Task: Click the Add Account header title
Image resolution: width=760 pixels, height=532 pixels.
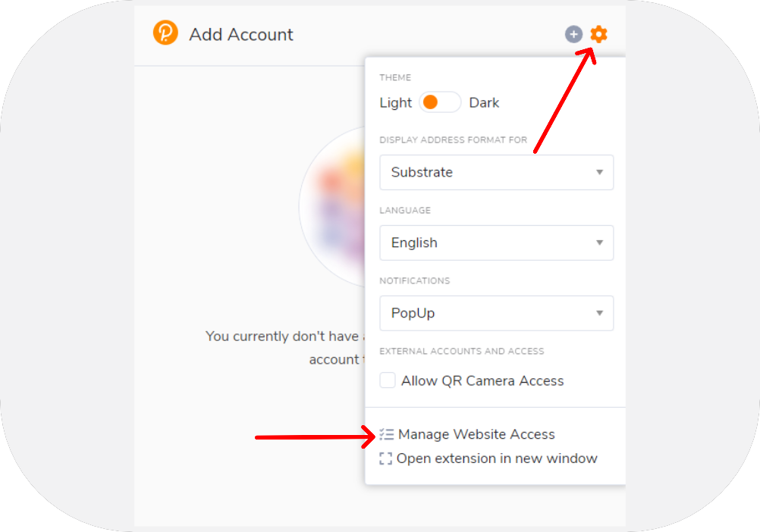Action: (x=241, y=35)
